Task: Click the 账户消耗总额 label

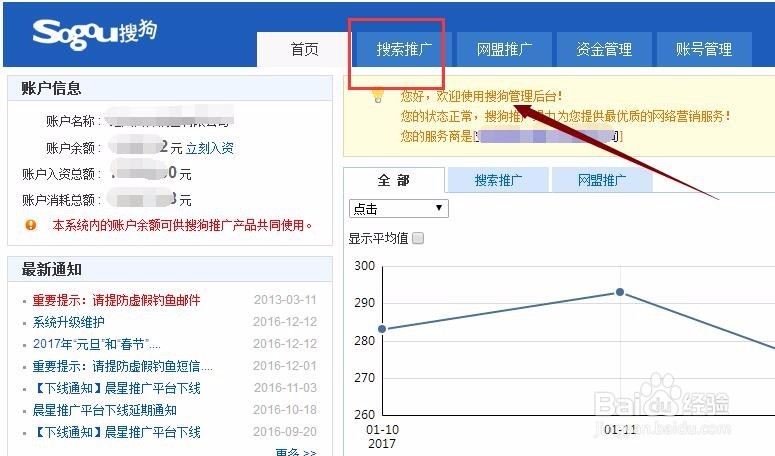Action: 61,200
